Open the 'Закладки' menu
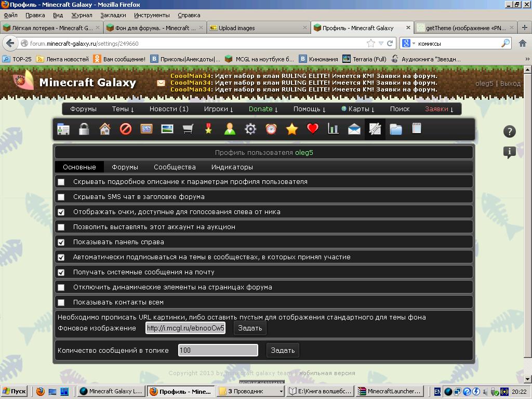 [113, 15]
